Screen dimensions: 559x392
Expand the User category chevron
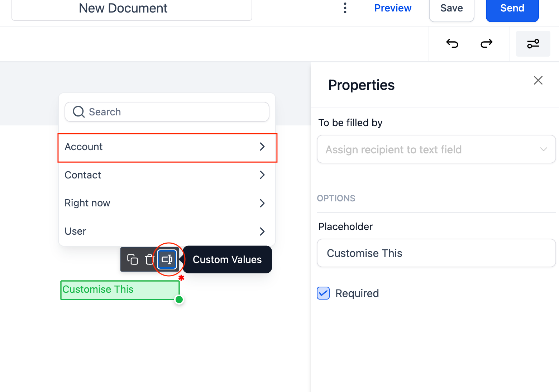(x=262, y=231)
